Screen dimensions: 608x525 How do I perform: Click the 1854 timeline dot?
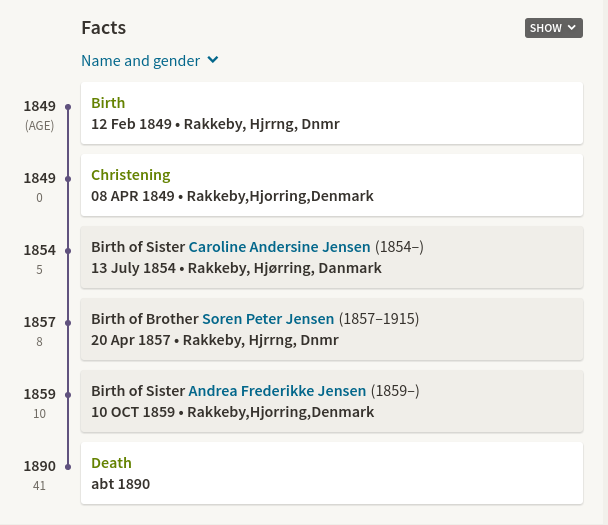click(x=68, y=251)
